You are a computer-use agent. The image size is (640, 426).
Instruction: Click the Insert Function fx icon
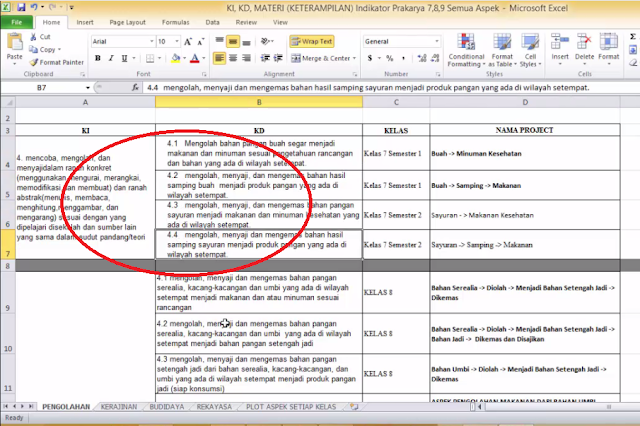click(x=135, y=87)
